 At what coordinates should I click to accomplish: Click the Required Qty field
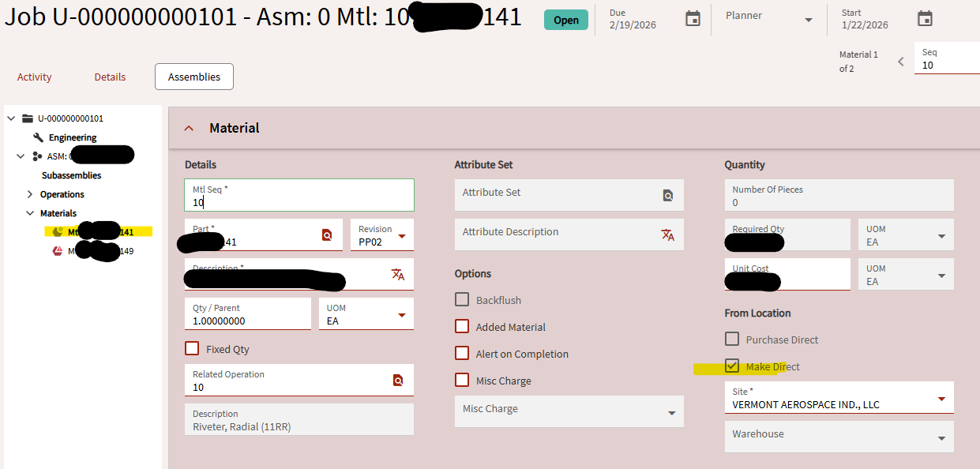click(x=787, y=234)
